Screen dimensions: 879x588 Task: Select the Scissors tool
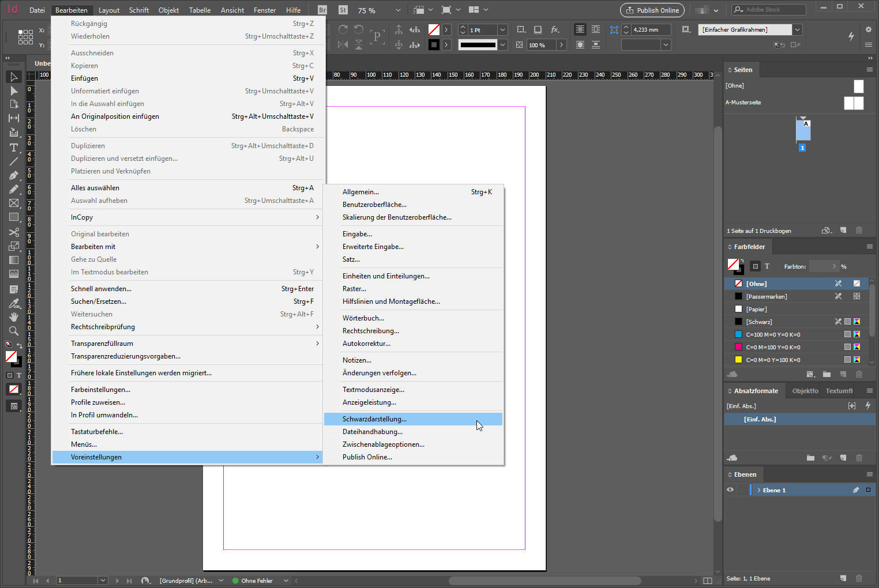coord(14,232)
